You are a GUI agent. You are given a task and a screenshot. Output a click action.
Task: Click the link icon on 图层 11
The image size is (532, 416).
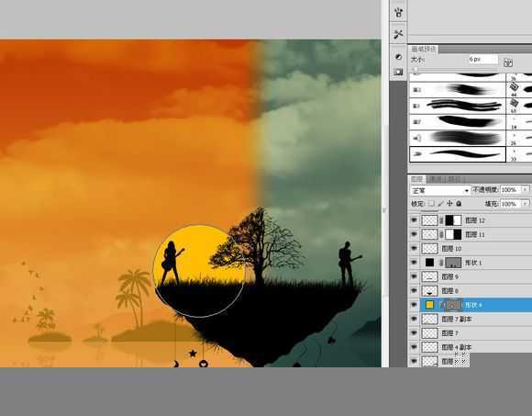pos(441,234)
